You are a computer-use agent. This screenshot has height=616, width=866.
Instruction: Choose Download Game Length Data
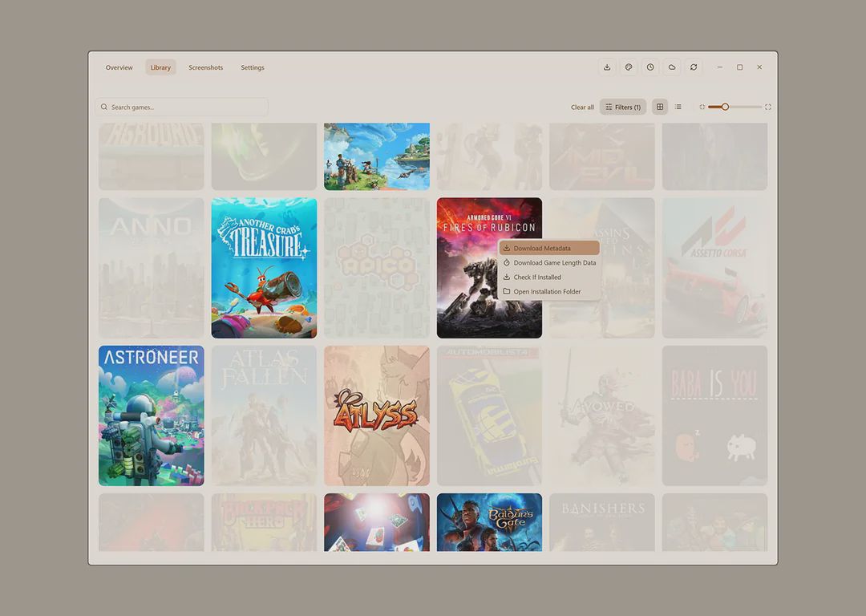[x=549, y=262]
